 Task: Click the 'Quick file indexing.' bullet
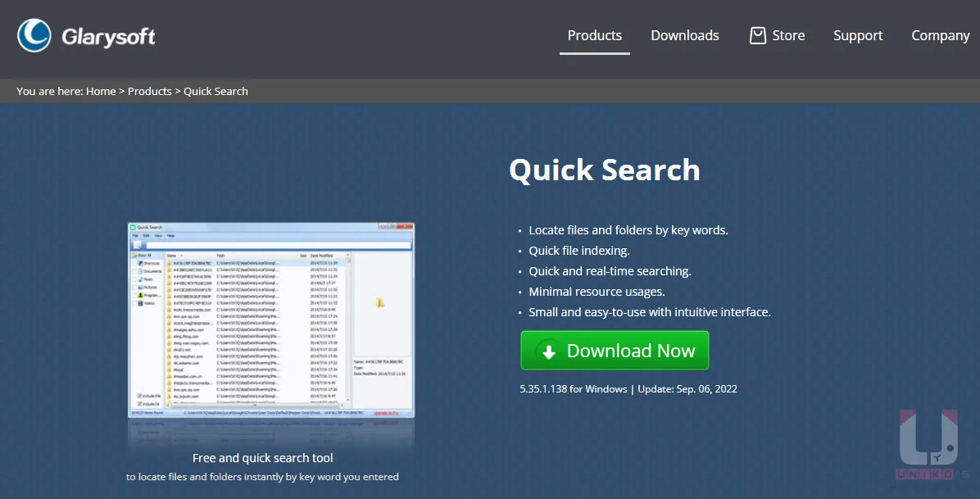pyautogui.click(x=578, y=251)
